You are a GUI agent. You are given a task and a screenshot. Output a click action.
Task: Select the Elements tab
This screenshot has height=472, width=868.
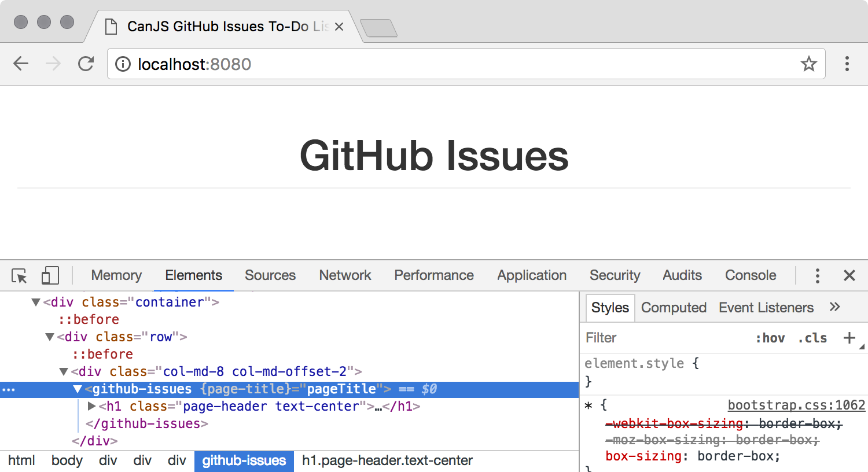point(193,275)
